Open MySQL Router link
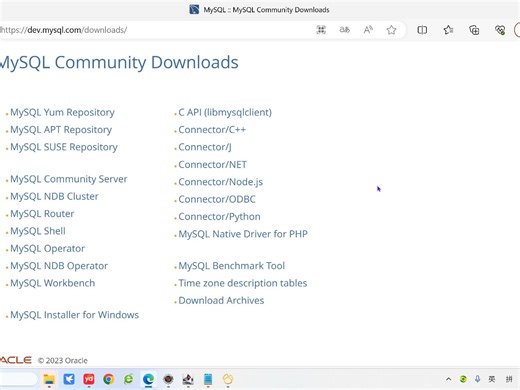This screenshot has height=390, width=520. coord(42,214)
